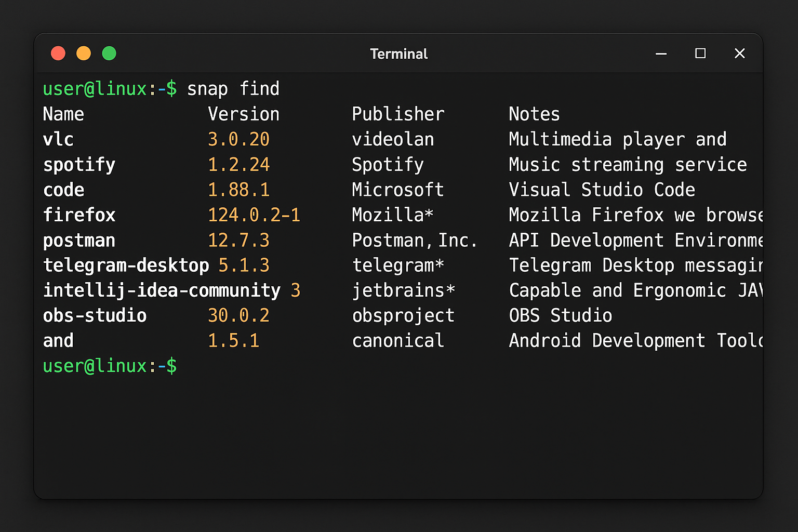Click the obs-studio package entry
The image size is (798, 532).
(x=95, y=315)
